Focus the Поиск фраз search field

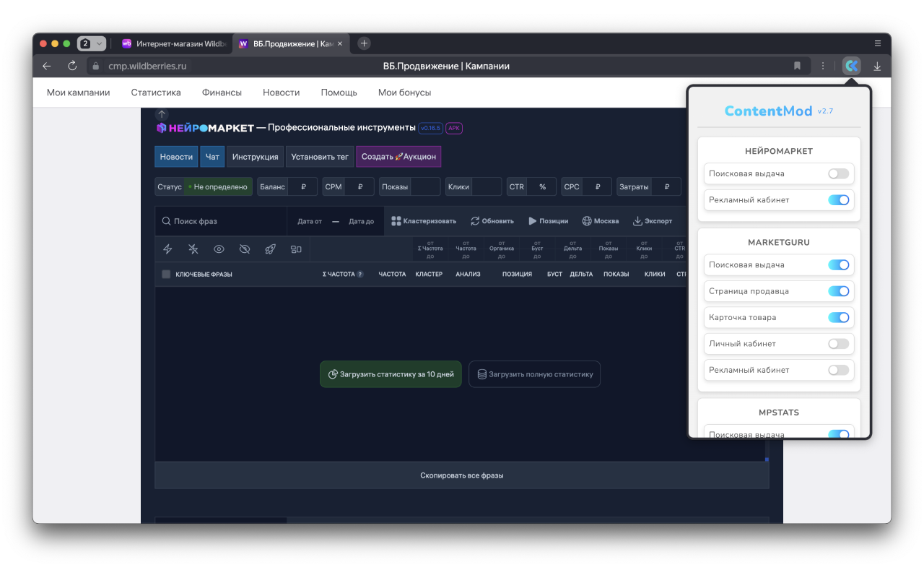click(221, 221)
